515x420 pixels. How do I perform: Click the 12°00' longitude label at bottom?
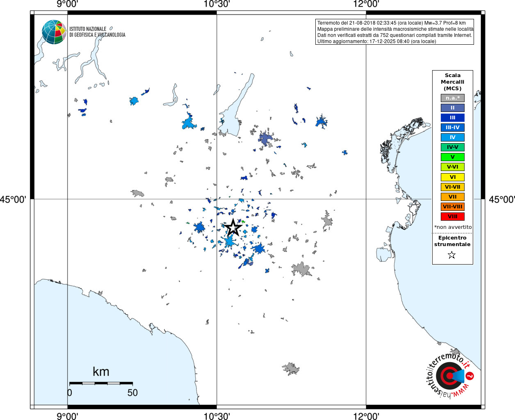[x=366, y=416]
